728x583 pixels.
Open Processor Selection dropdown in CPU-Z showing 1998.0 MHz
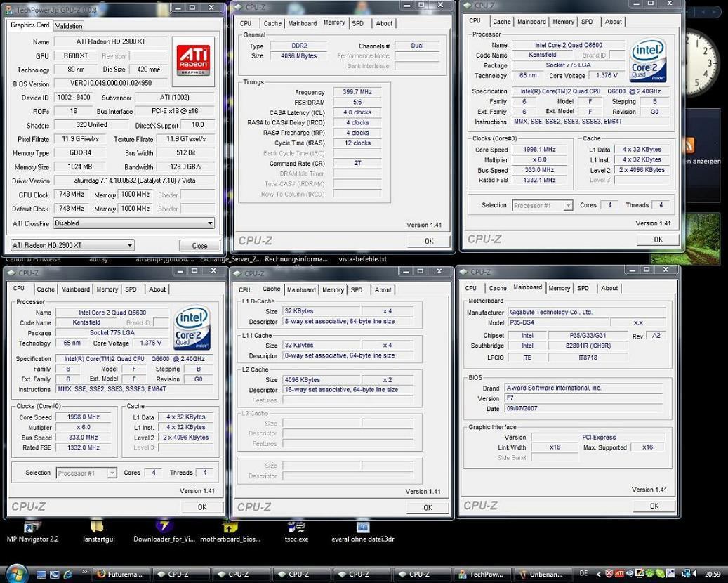86,473
